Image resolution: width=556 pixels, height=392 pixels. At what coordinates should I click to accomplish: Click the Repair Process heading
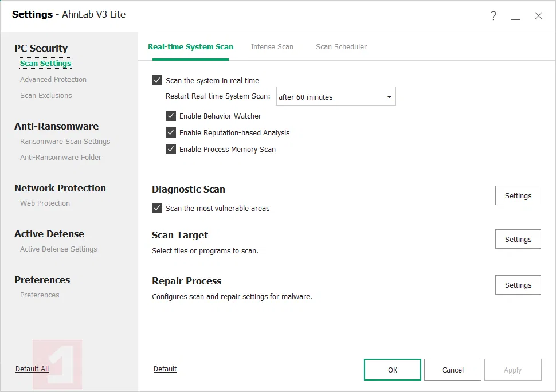pos(186,281)
